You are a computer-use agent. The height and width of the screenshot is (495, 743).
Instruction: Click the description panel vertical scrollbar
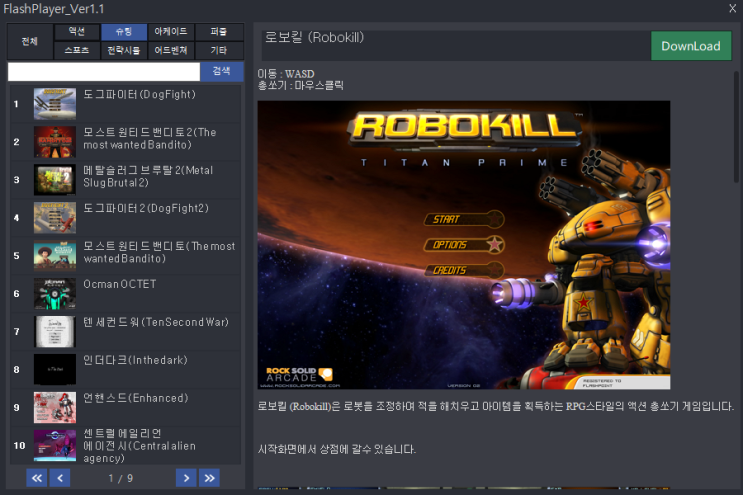736,127
